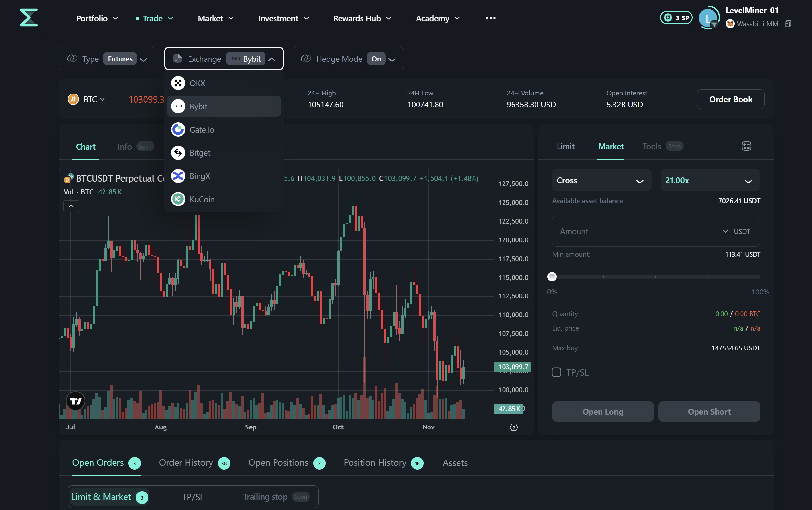This screenshot has height=510, width=812.
Task: Expand the Rewards Hub menu
Action: tap(362, 18)
